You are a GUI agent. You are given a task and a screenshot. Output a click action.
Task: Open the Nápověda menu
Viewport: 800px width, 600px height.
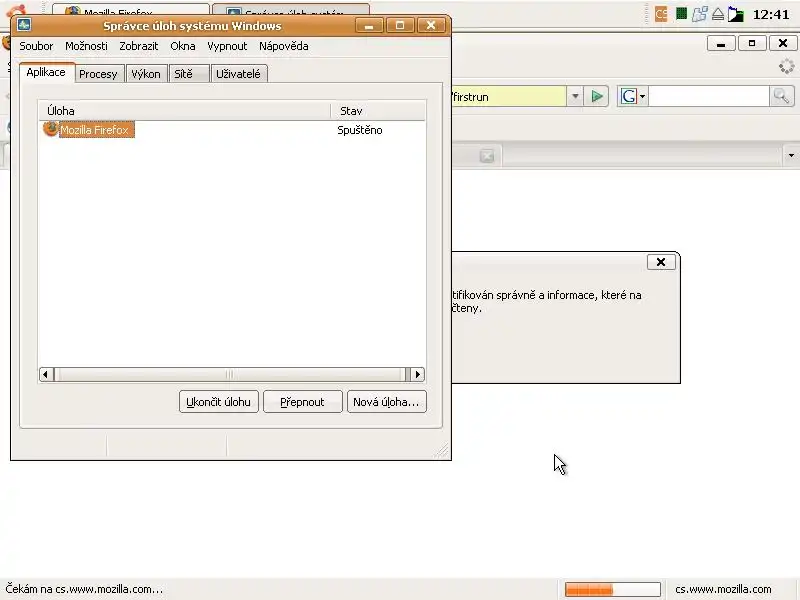(x=284, y=46)
